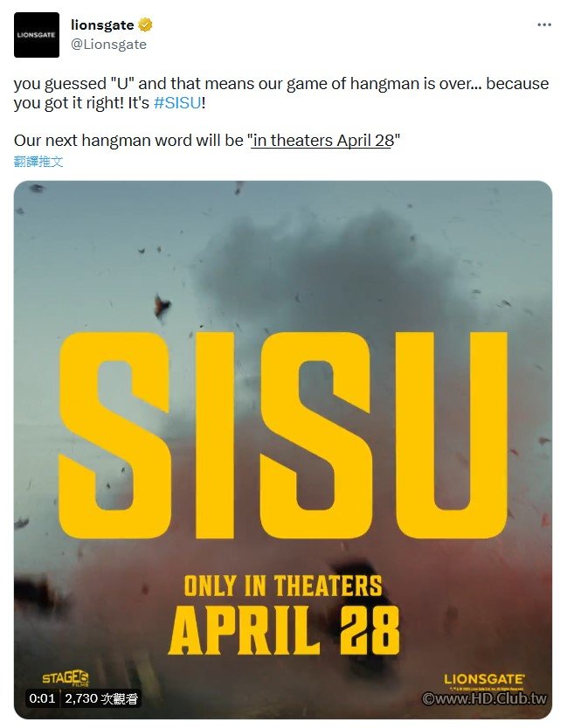This screenshot has width=567, height=728.
Task: Click 翻譯推文 to translate the tweet
Action: [x=38, y=162]
